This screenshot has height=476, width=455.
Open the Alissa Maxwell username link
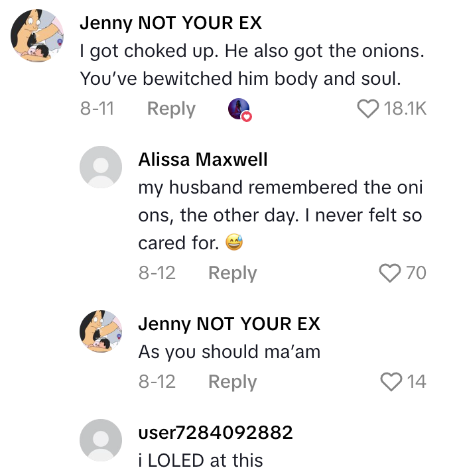pos(203,159)
